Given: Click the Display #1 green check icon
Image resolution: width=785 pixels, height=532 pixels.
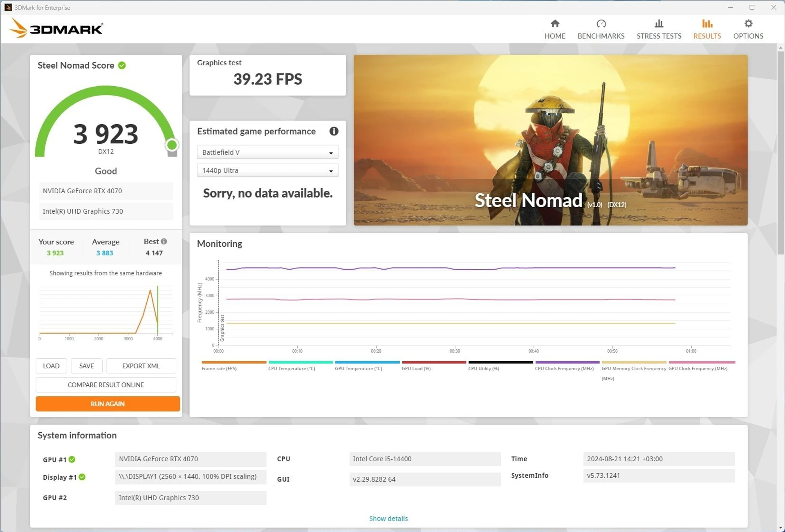Looking at the screenshot, I should click(82, 477).
